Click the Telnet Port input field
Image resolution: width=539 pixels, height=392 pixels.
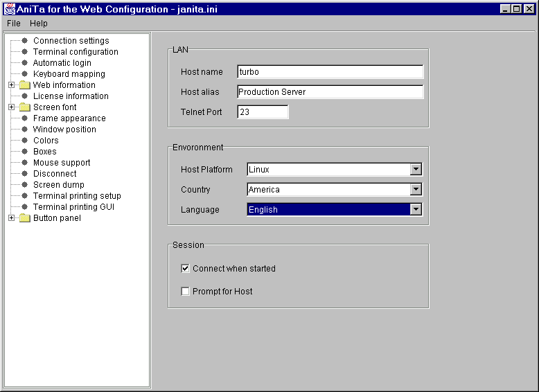263,112
